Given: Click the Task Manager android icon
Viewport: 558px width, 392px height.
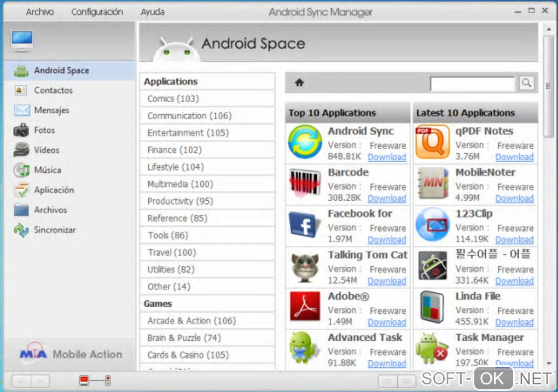Looking at the screenshot, I should coord(432,348).
